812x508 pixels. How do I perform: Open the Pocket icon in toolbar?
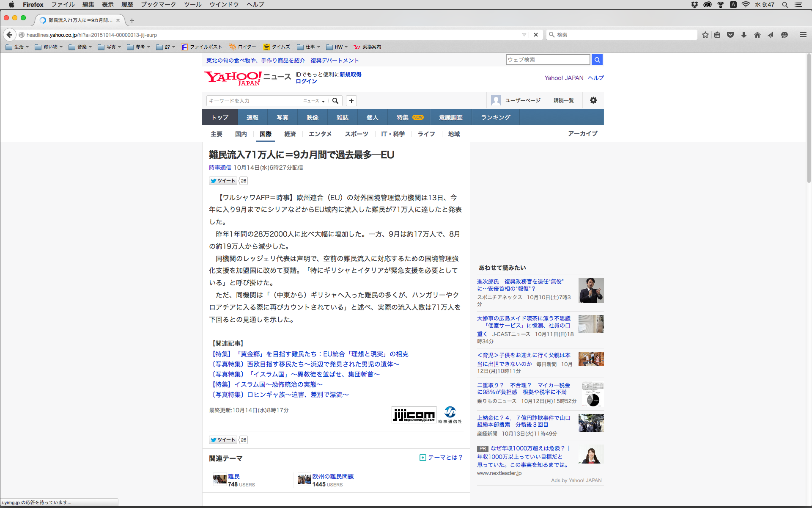coord(730,35)
